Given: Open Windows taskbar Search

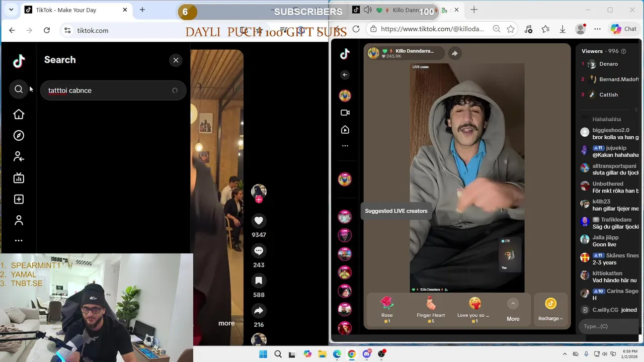Looking at the screenshot, I should click(278, 354).
